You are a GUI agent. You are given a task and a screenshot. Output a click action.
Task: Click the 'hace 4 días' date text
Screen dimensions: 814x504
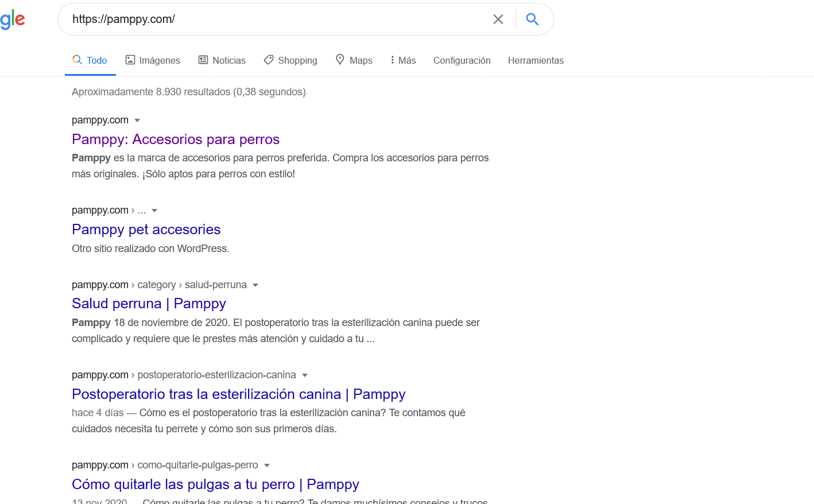click(x=98, y=413)
